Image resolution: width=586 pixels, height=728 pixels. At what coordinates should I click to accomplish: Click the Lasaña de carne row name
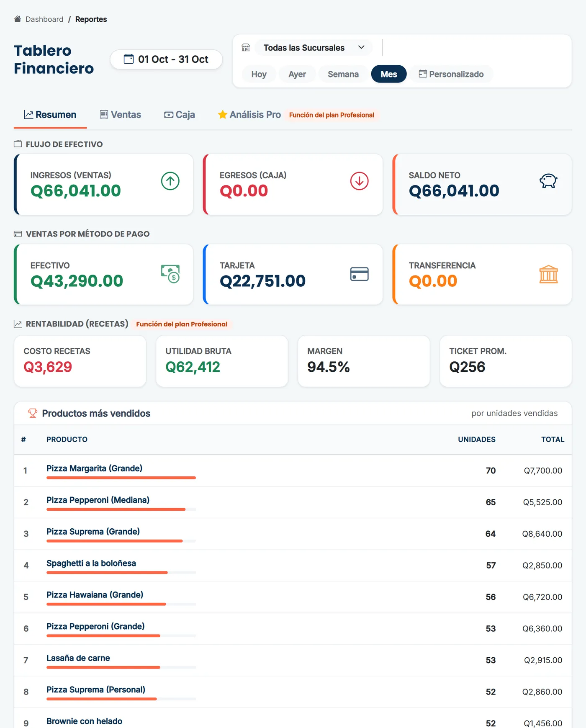(x=78, y=658)
